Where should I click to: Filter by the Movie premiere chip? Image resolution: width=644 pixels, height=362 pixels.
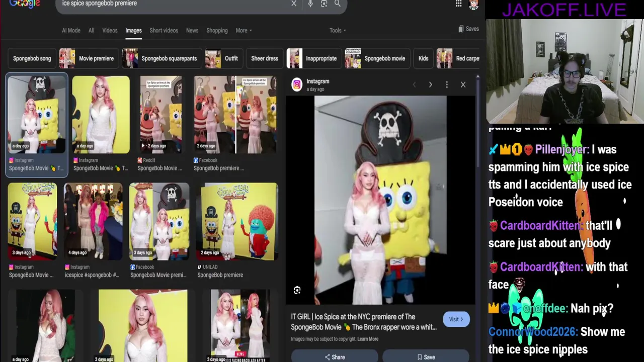pos(89,58)
